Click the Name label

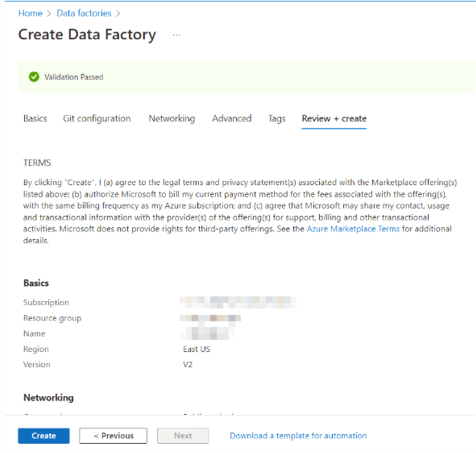click(34, 334)
